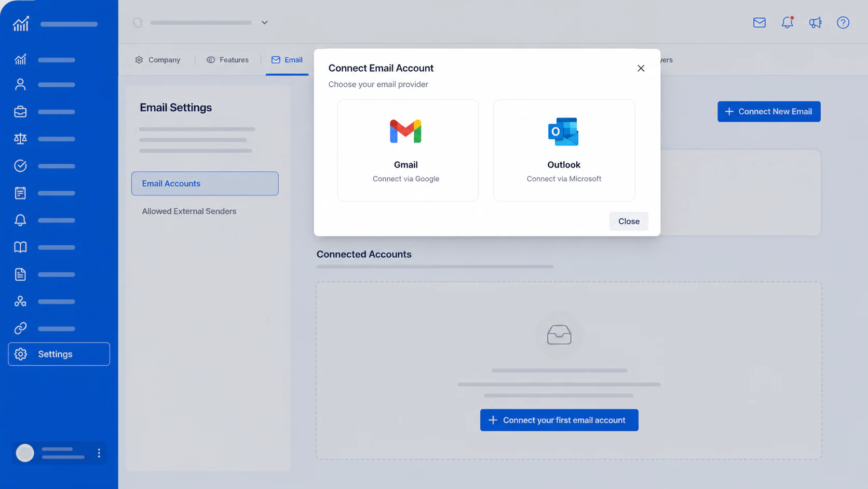Click the Outlook logo icon
This screenshot has width=868, height=489.
coord(563,131)
